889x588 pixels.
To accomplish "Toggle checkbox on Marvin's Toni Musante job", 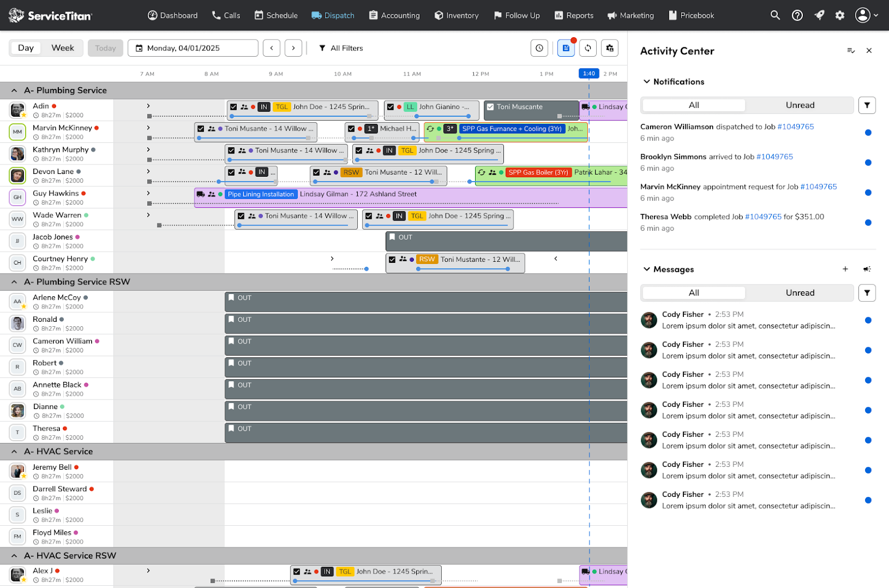I will [201, 128].
